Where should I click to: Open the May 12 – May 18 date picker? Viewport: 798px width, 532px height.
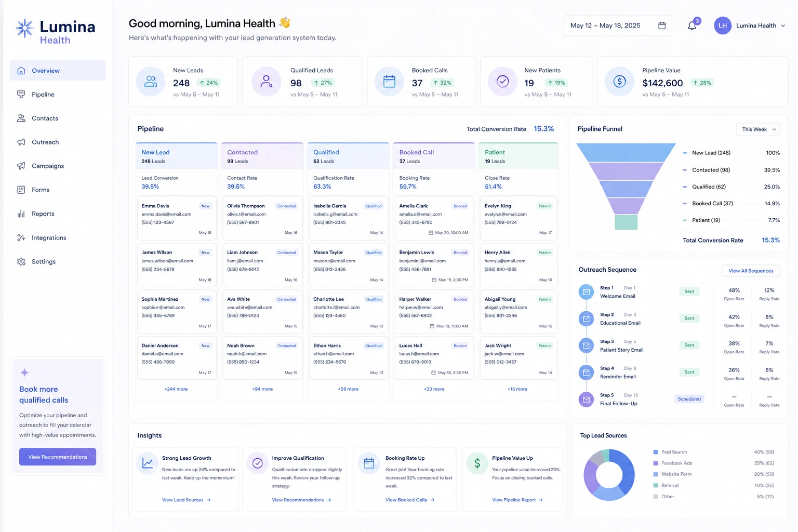pos(618,25)
